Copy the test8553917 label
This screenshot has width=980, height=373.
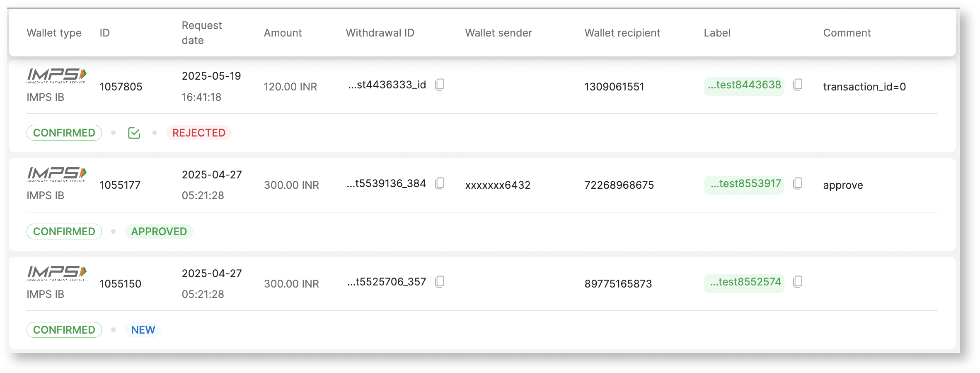point(798,183)
